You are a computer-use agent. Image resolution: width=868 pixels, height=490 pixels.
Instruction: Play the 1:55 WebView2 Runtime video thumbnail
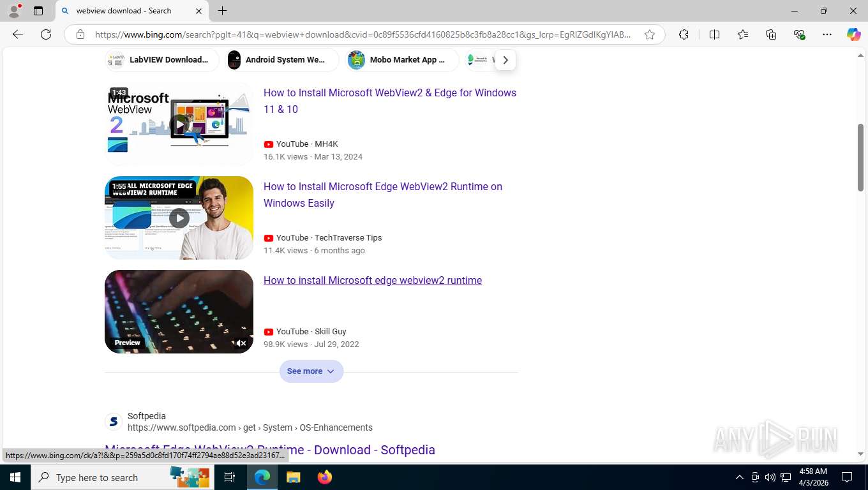coord(179,218)
